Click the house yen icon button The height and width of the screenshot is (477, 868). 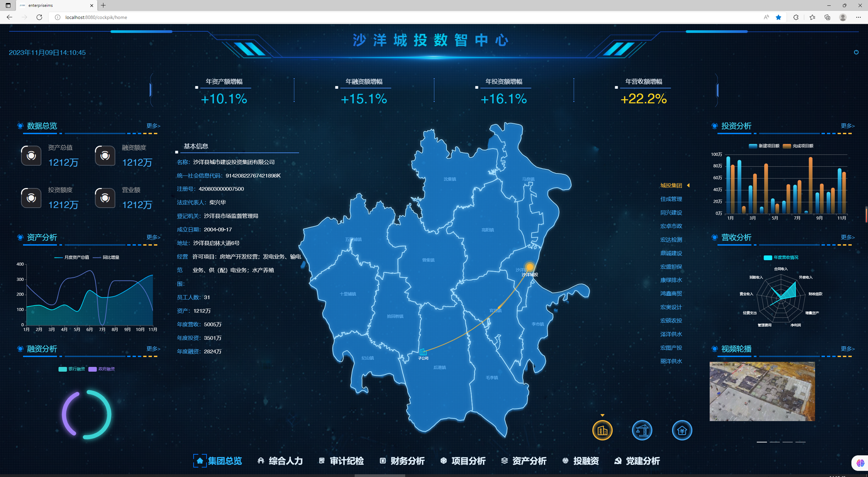[682, 430]
